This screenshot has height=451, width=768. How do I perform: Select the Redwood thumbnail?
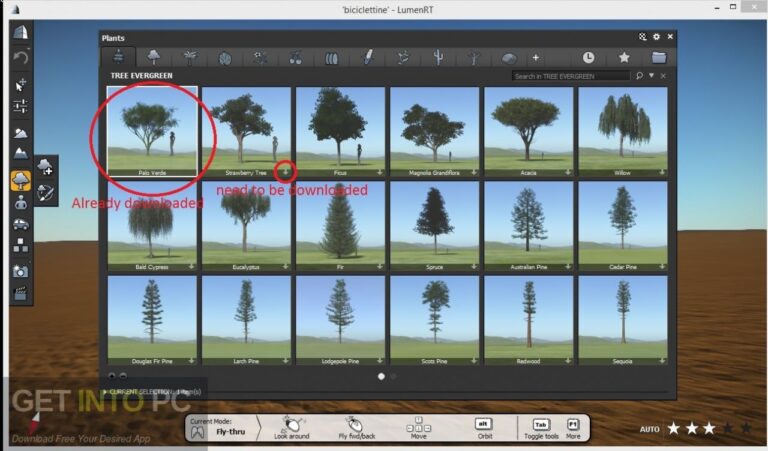(528, 320)
